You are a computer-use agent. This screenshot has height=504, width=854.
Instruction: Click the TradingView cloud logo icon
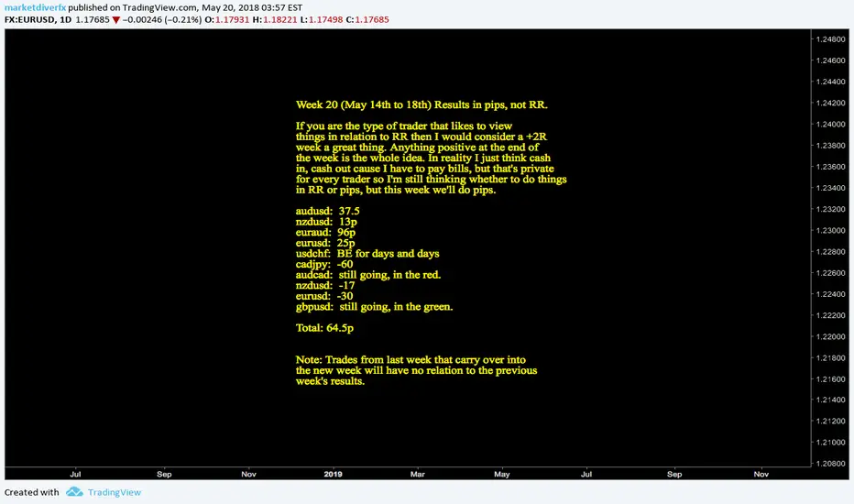[74, 492]
